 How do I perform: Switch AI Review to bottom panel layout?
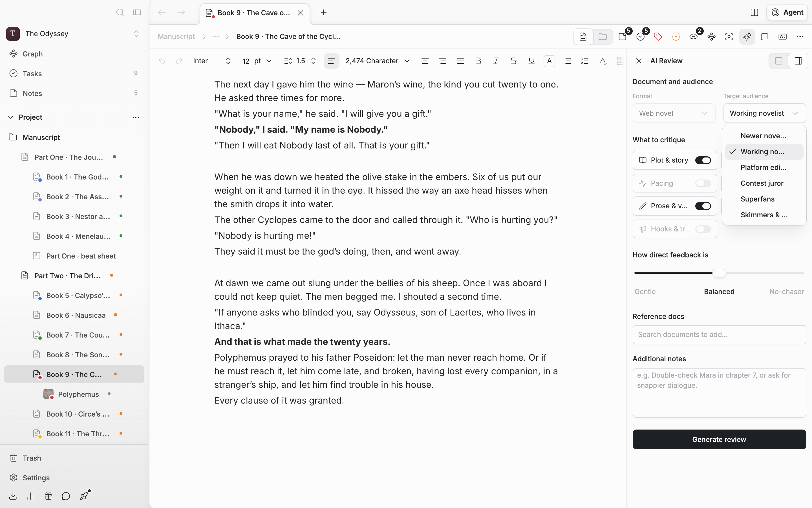[x=778, y=61]
